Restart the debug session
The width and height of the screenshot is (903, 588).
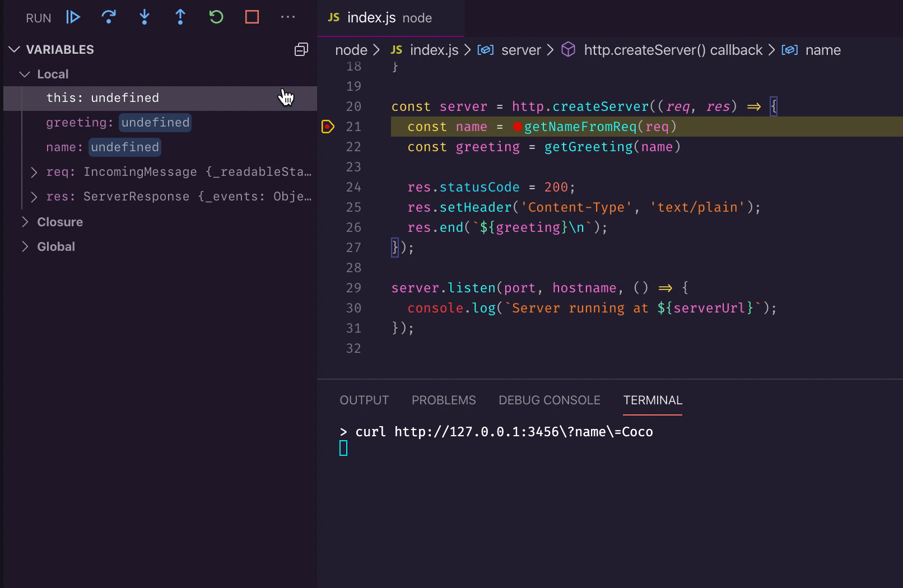click(216, 17)
